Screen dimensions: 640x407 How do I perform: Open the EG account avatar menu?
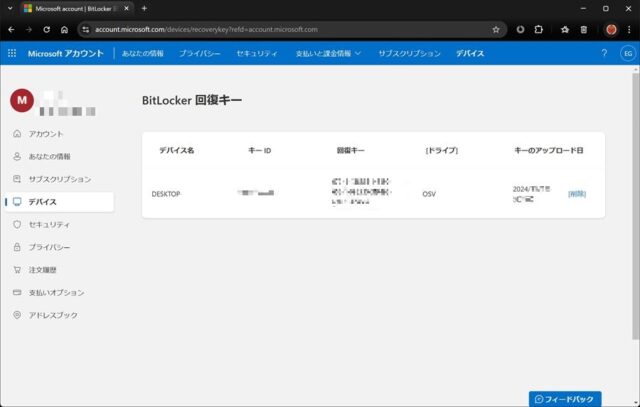[628, 53]
